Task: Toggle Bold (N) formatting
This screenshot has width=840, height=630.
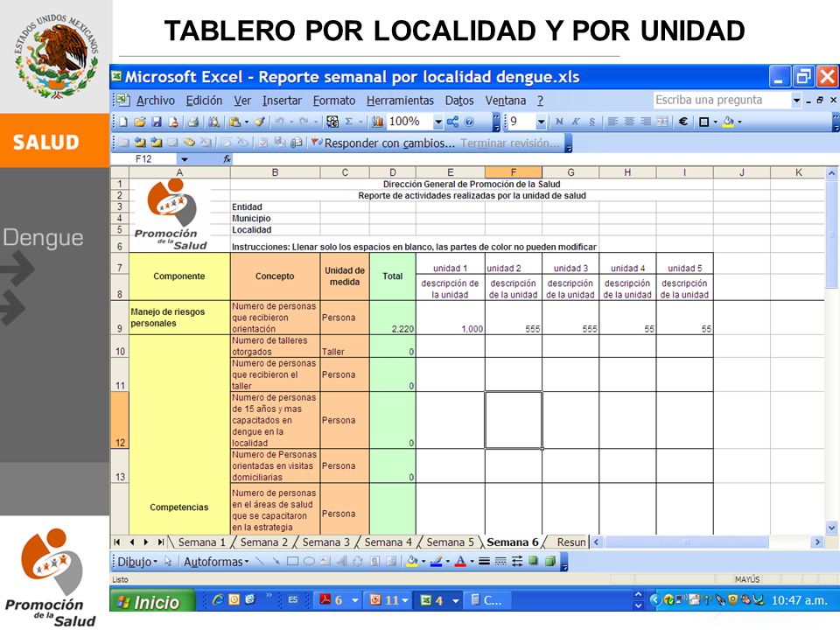Action: [x=559, y=122]
